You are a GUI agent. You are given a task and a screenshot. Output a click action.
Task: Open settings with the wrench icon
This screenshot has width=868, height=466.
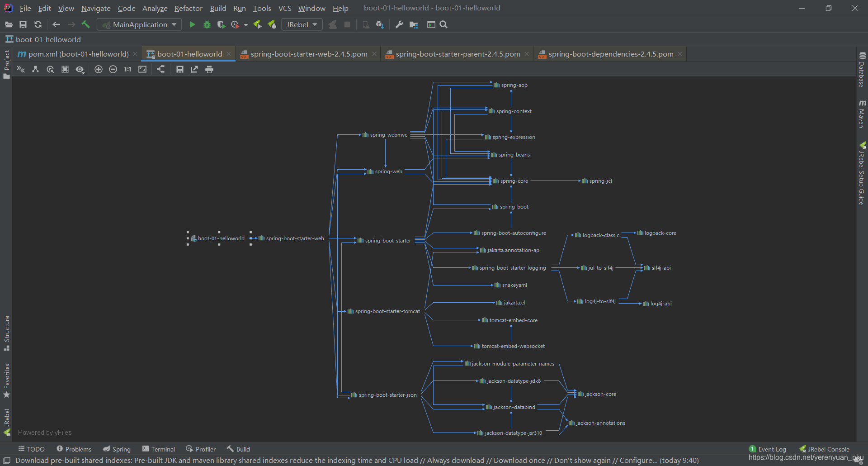pyautogui.click(x=399, y=24)
